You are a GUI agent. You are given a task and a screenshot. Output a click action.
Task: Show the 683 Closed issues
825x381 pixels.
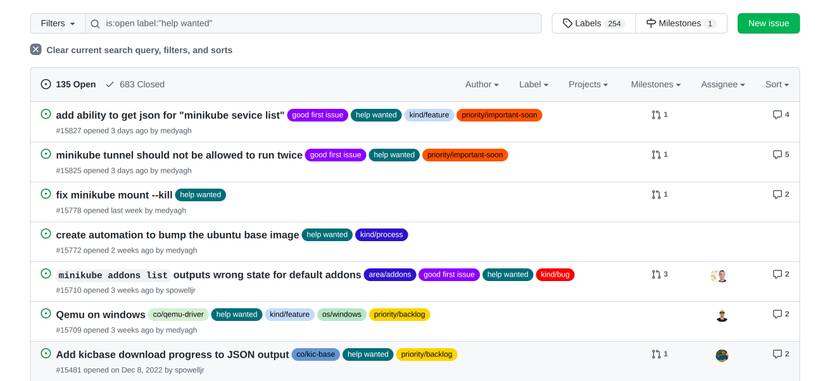pos(135,84)
